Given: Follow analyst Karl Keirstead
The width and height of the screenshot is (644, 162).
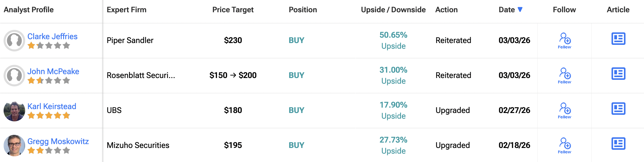Looking at the screenshot, I should pos(565,110).
